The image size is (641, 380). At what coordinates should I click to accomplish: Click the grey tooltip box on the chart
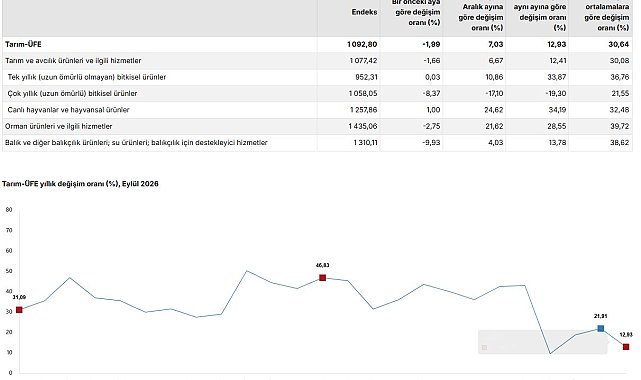543,342
